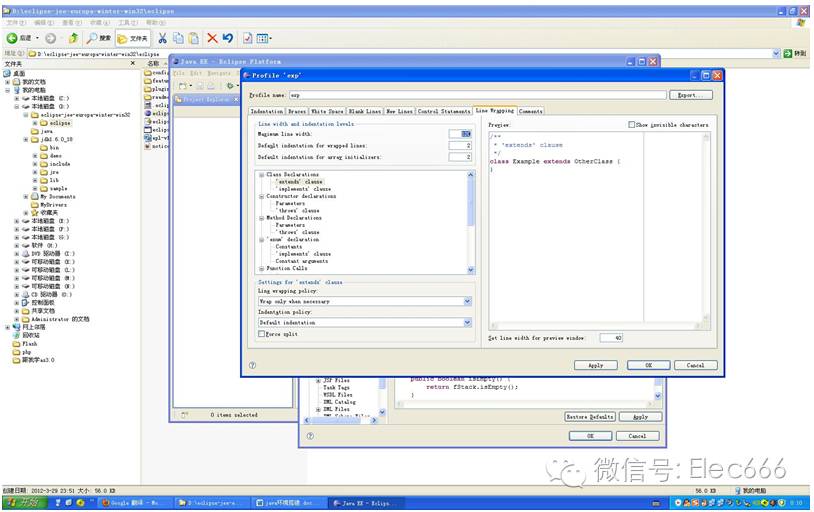Click the New wizard icon in Eclipse toolbar

[x=184, y=86]
